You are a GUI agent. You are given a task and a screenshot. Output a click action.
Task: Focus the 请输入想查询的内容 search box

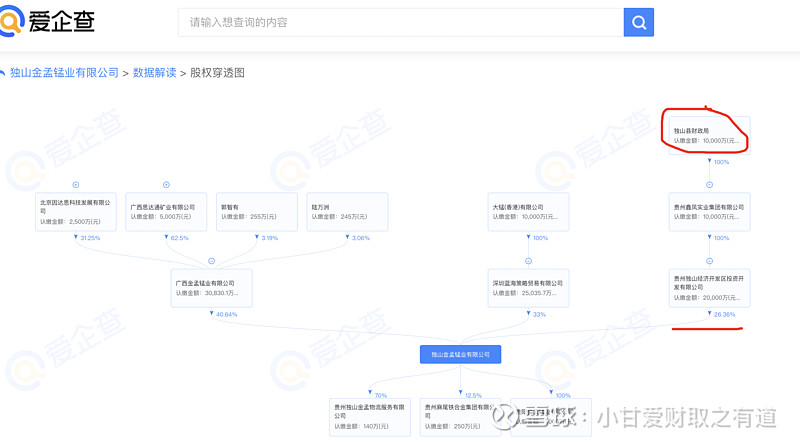pyautogui.click(x=401, y=22)
